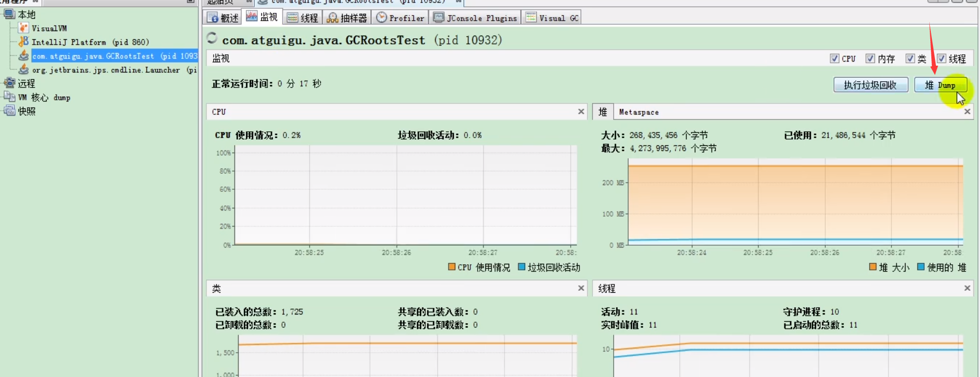Click the 垃圾回收活动 0.0% value

click(x=472, y=135)
